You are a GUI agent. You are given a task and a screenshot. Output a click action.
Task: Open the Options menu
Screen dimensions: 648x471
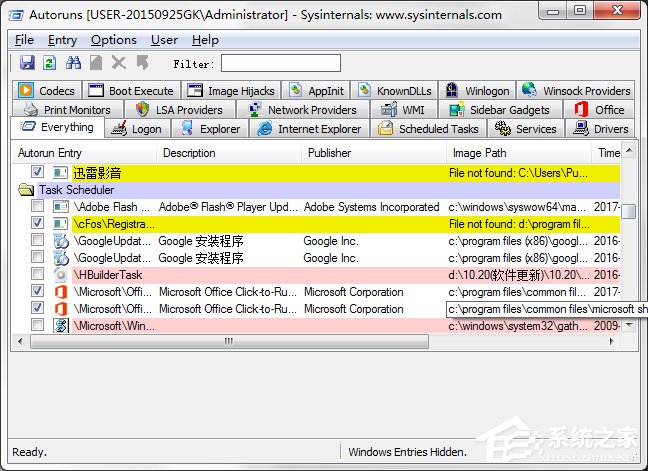click(x=113, y=40)
